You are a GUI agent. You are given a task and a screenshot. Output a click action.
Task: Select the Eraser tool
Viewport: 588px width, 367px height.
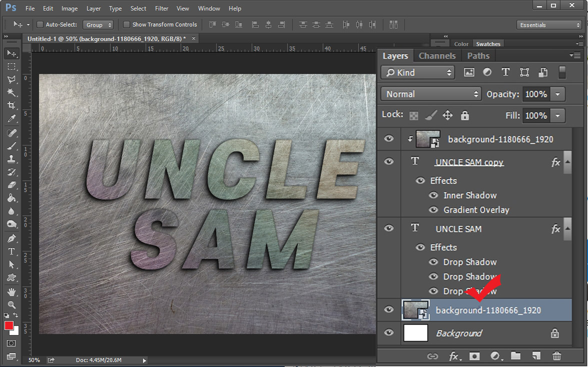(x=12, y=185)
